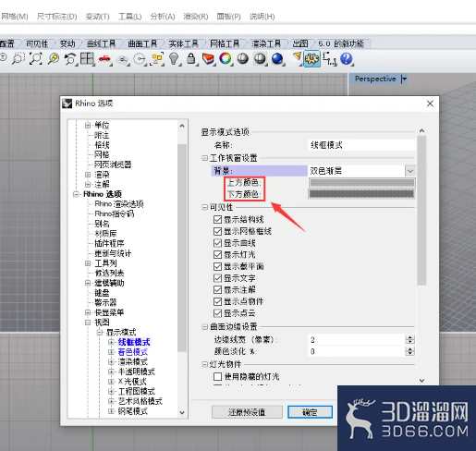This screenshot has width=476, height=451.
Task: Collapse the 工作视窗设置 section
Action: pos(204,158)
